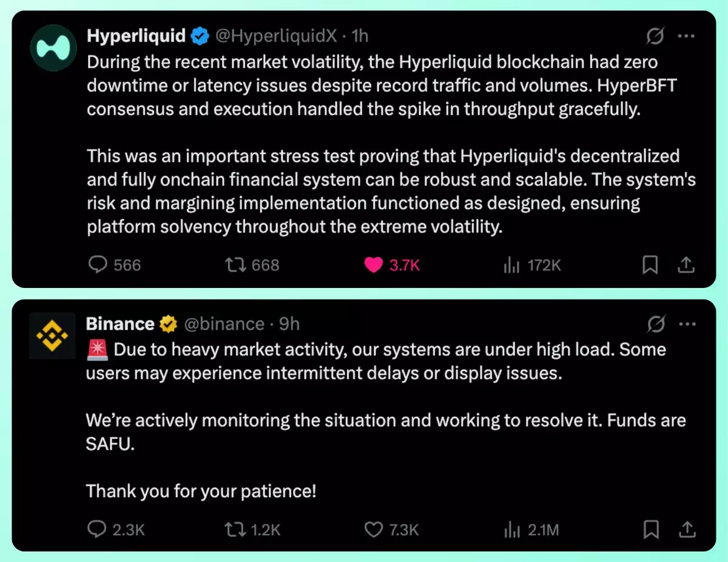Screen dimensions: 728x562
Task: Open Hyperliquid profile avatar
Action: click(x=52, y=47)
